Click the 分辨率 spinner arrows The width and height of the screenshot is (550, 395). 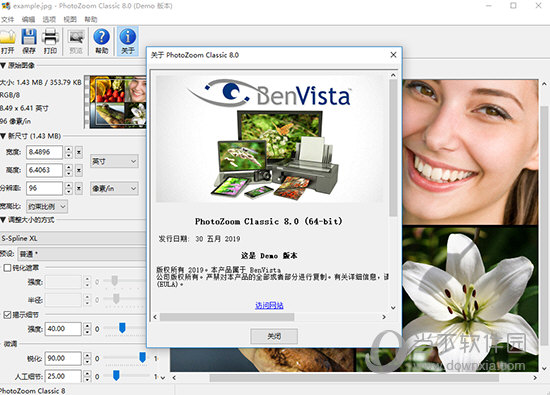(69, 188)
